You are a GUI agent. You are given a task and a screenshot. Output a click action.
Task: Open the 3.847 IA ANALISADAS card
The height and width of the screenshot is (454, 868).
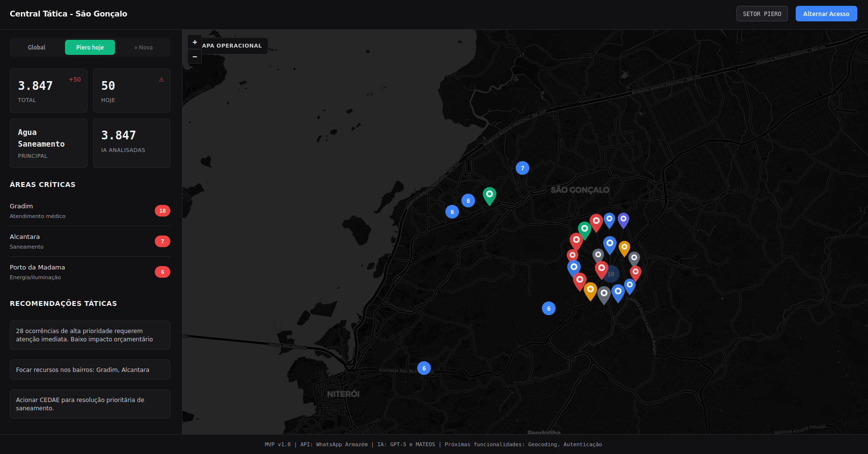[x=131, y=143]
